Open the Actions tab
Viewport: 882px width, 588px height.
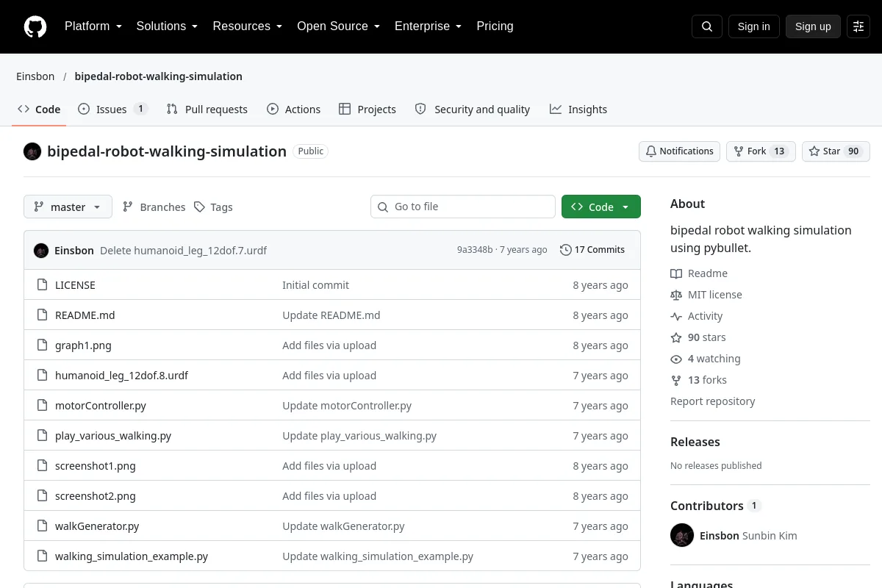point(294,110)
